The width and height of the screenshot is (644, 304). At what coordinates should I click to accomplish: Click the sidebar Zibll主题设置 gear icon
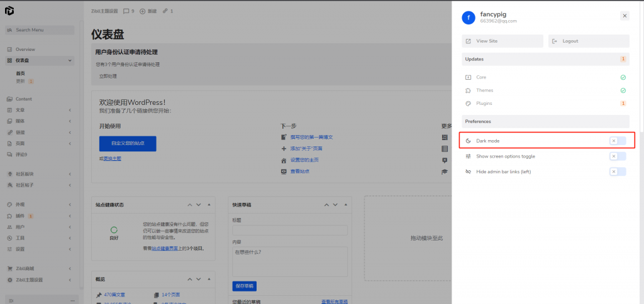pos(9,280)
